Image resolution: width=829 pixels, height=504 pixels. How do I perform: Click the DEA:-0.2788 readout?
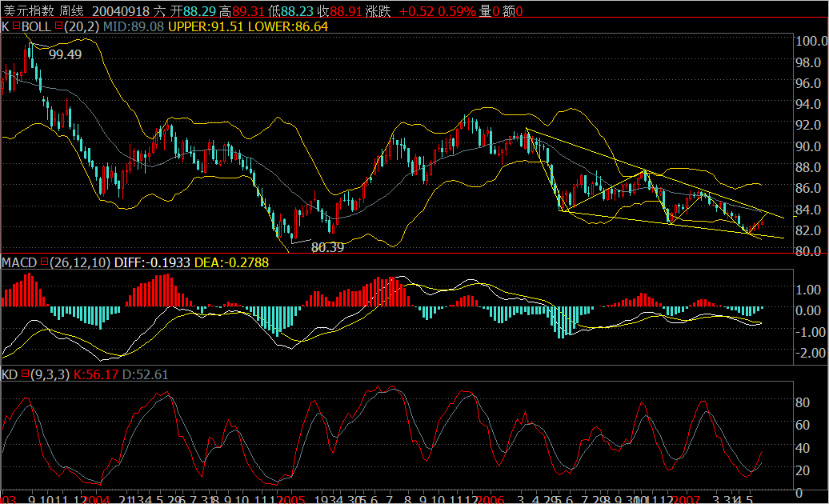click(231, 262)
